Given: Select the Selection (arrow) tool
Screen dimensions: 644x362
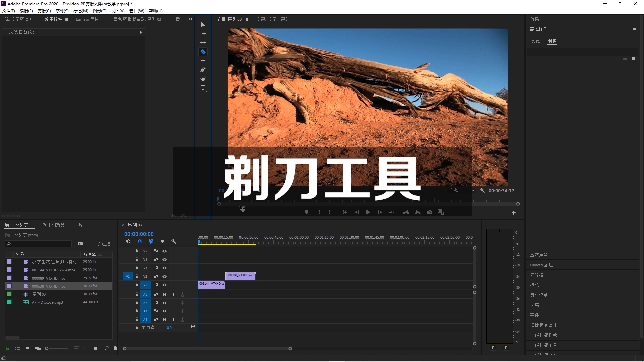Looking at the screenshot, I should [x=203, y=25].
